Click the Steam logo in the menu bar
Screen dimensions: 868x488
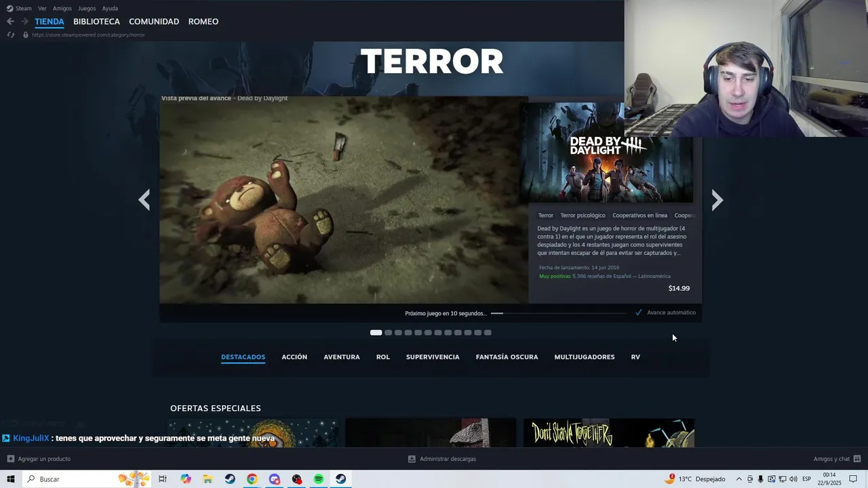click(x=9, y=8)
